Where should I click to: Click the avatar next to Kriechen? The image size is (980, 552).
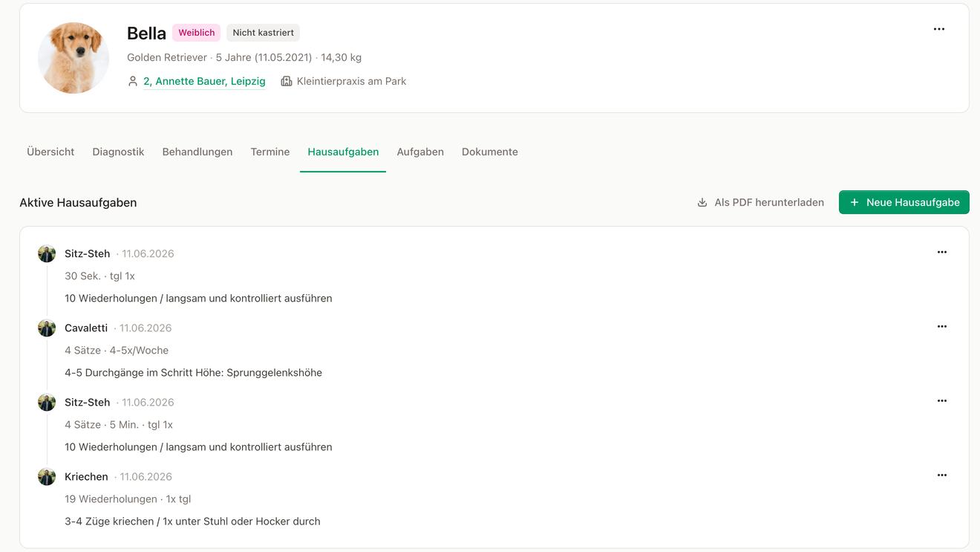click(x=47, y=476)
